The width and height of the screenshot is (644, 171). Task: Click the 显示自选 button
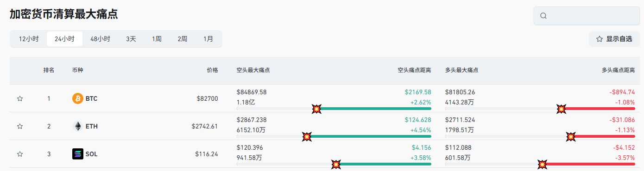pos(614,39)
